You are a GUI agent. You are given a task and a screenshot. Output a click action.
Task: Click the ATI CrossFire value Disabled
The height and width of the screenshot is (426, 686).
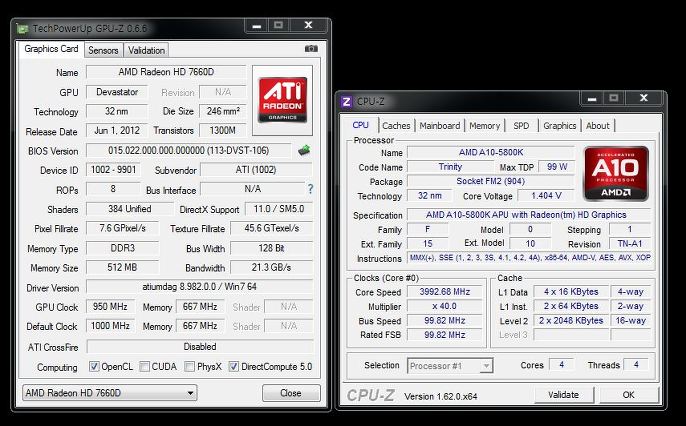tap(200, 347)
